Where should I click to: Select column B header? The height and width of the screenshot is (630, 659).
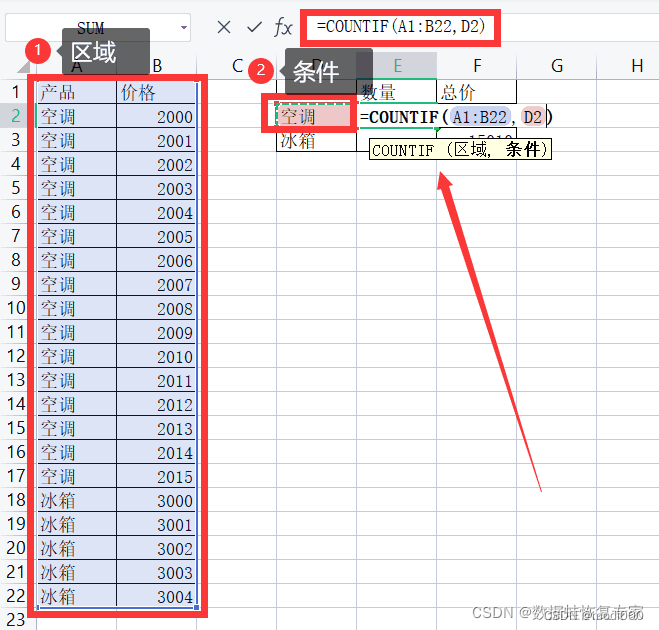click(157, 66)
